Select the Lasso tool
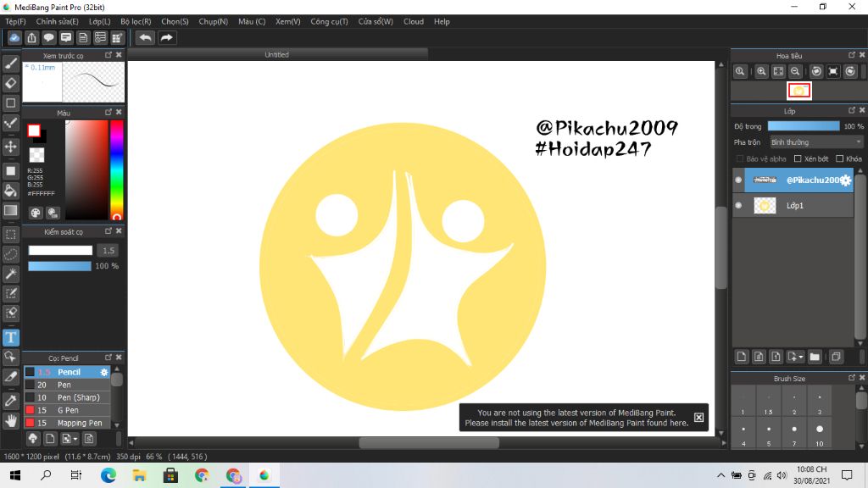 click(x=10, y=254)
